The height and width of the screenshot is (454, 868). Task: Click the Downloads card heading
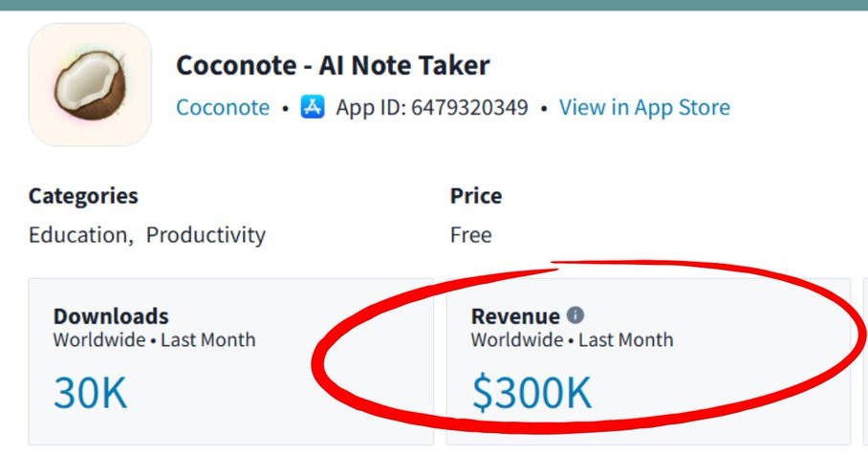[111, 316]
